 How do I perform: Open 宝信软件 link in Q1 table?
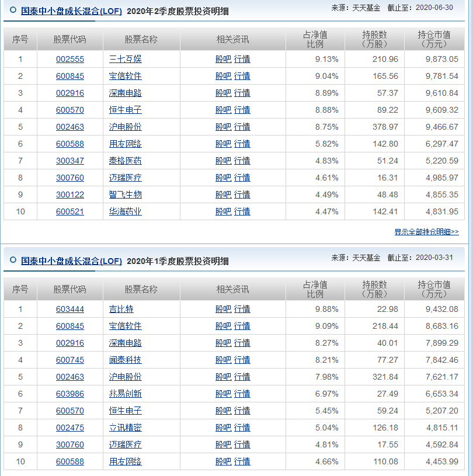click(x=126, y=326)
